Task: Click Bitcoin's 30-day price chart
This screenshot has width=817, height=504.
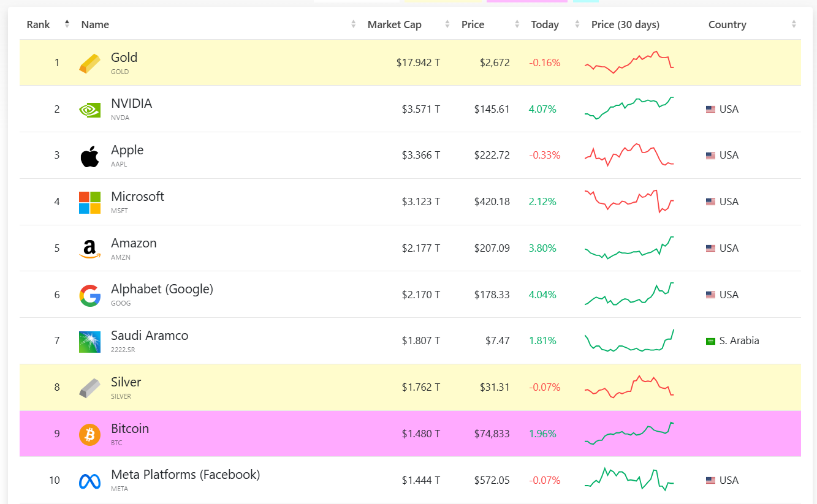Action: (629, 433)
